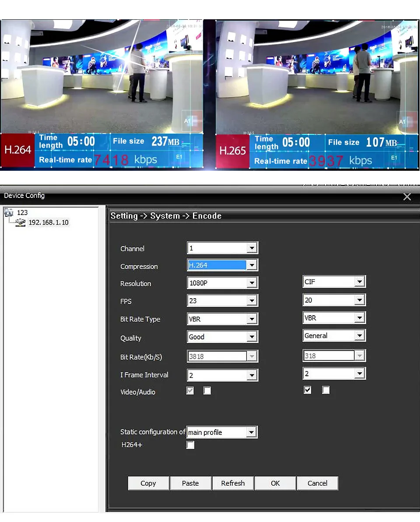Image resolution: width=420 pixels, height=522 pixels.
Task: Confirm settings with the OK button
Action: point(275,483)
